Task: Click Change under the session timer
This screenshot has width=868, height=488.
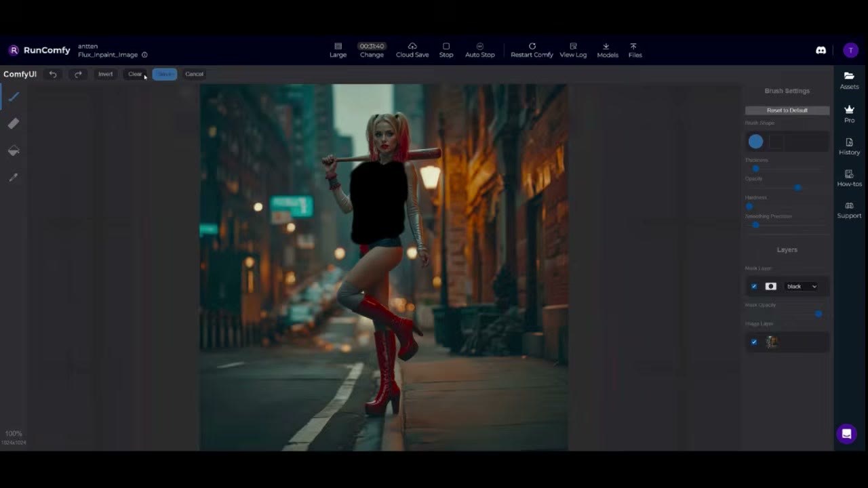Action: tap(372, 55)
